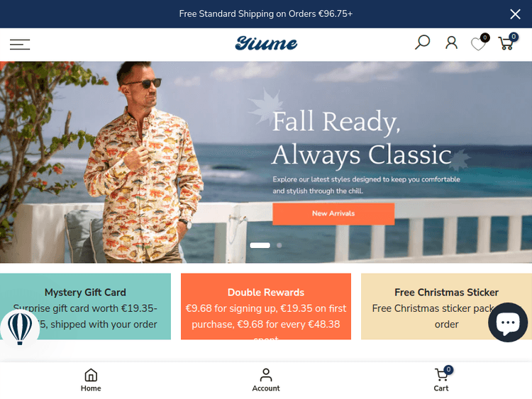
Task: Open the Double Rewards promo card
Action: (266, 306)
